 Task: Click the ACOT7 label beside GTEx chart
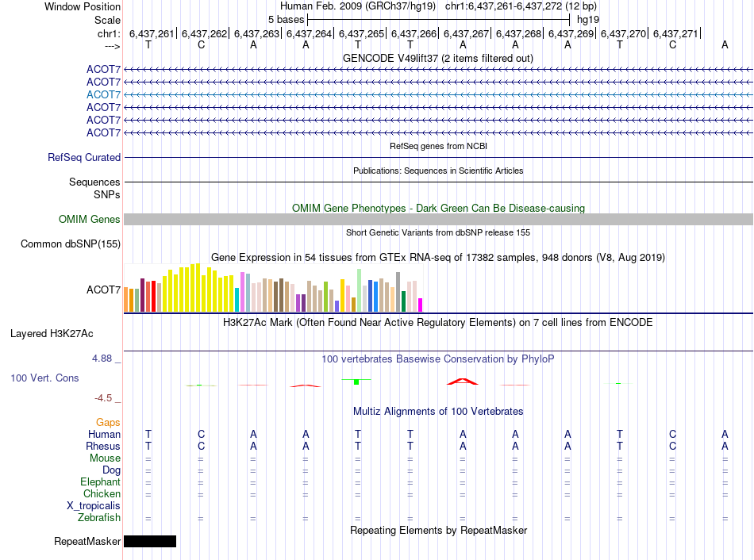tap(103, 290)
